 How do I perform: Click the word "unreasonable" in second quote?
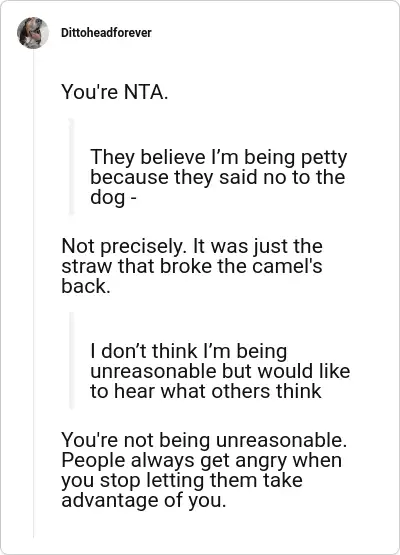tap(154, 371)
